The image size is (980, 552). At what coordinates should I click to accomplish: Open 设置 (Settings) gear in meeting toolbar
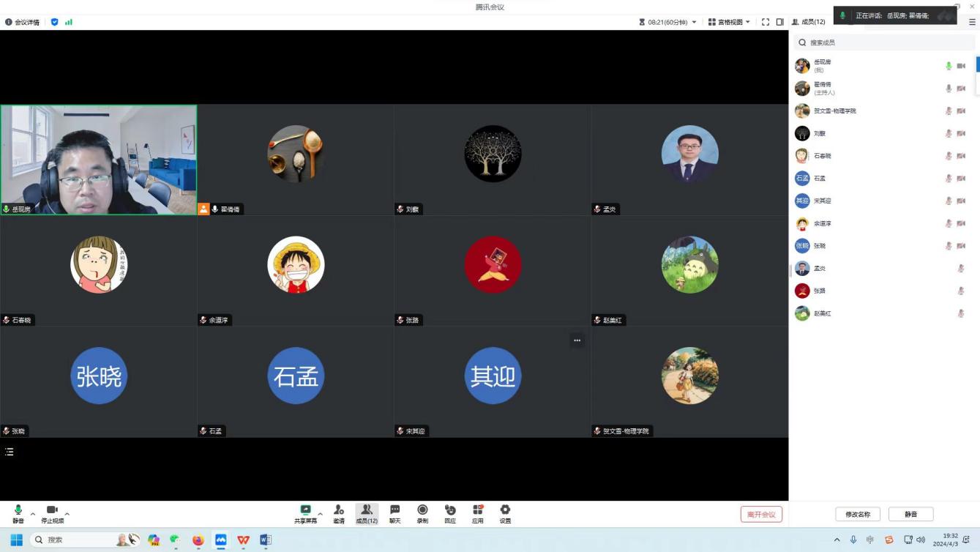(x=505, y=512)
